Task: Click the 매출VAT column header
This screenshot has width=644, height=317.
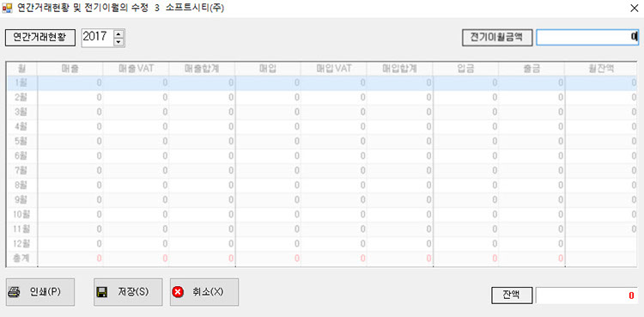Action: (136, 69)
